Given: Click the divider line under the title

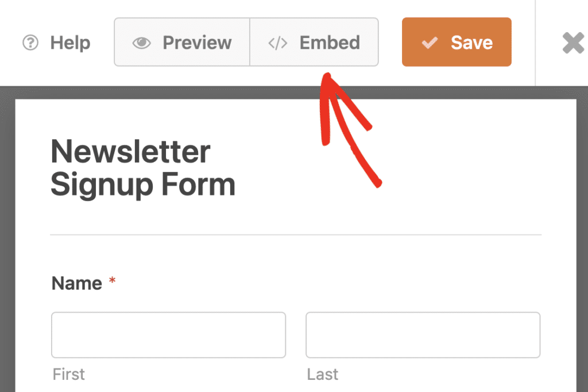Looking at the screenshot, I should (x=296, y=235).
